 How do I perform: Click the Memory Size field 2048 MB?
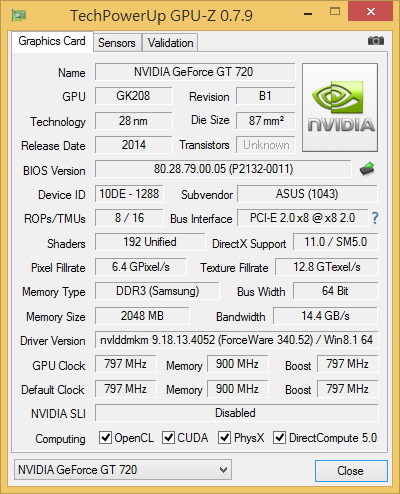coord(142,316)
